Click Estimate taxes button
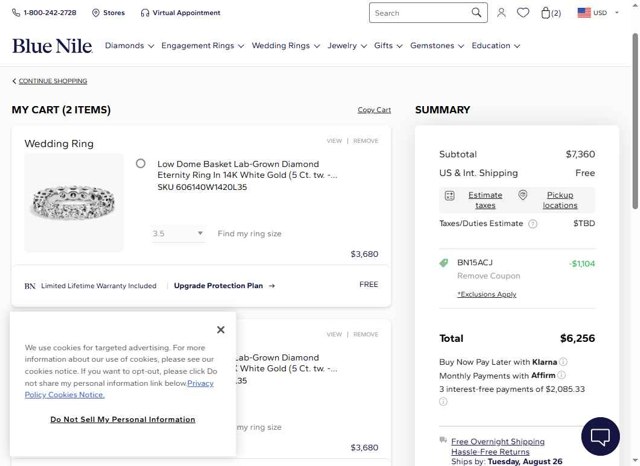640x466 pixels. point(485,199)
